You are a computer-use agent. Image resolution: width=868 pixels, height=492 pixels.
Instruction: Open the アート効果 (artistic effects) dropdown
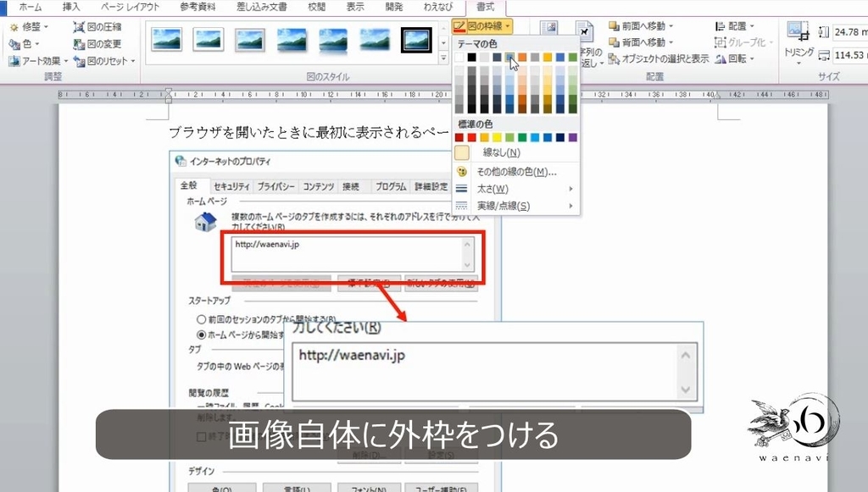point(38,61)
